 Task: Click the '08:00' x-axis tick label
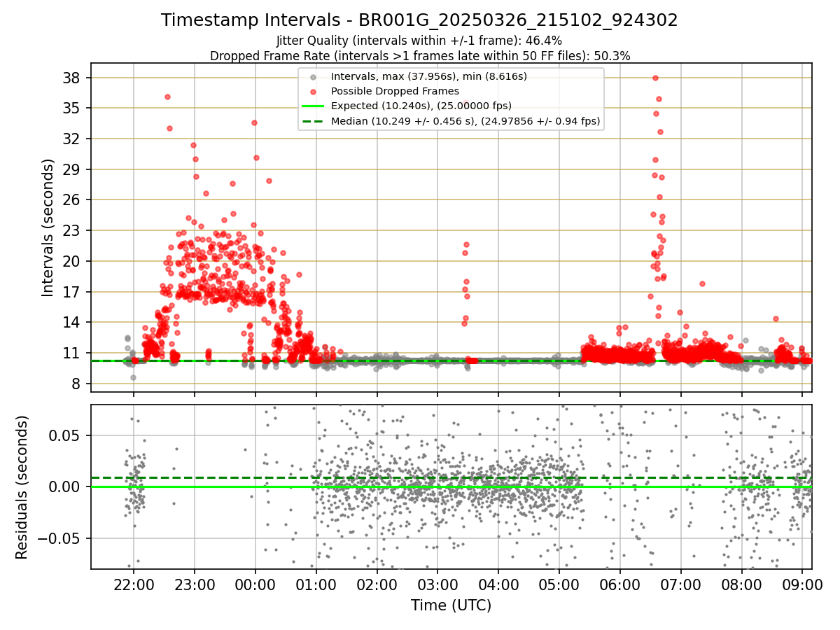(742, 584)
